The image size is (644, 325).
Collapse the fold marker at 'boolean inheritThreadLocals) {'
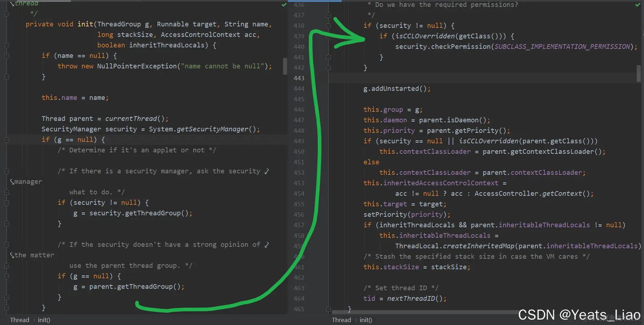7,45
